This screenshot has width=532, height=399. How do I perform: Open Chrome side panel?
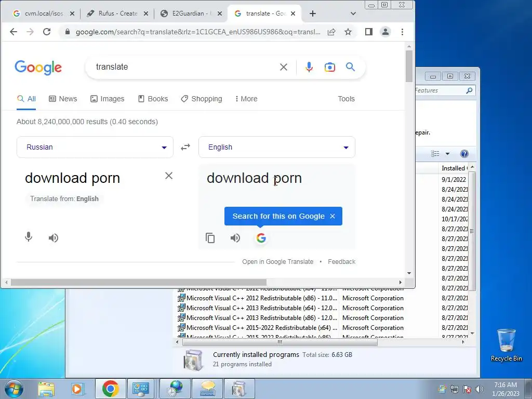tap(369, 32)
